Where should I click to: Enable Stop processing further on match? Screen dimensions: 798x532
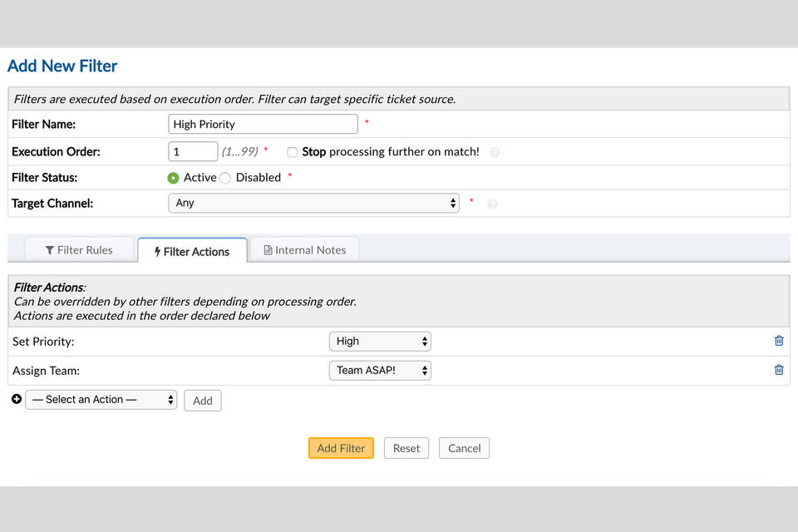pyautogui.click(x=293, y=152)
